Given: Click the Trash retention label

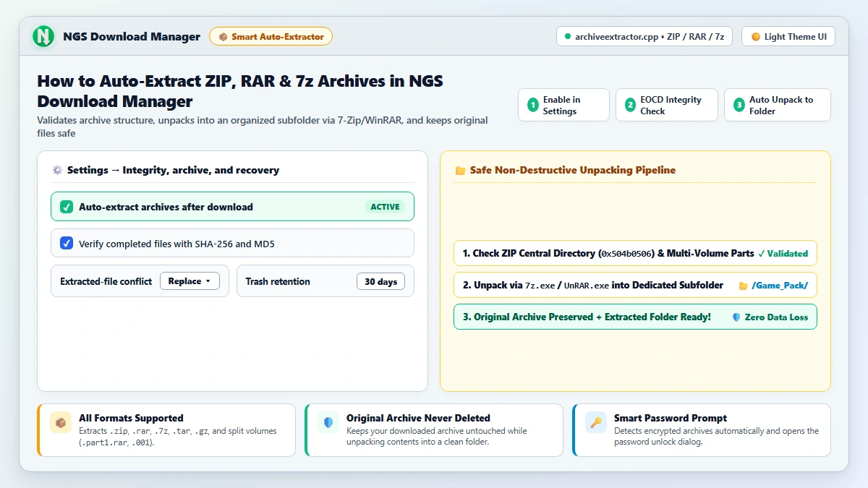Looking at the screenshot, I should pyautogui.click(x=278, y=281).
